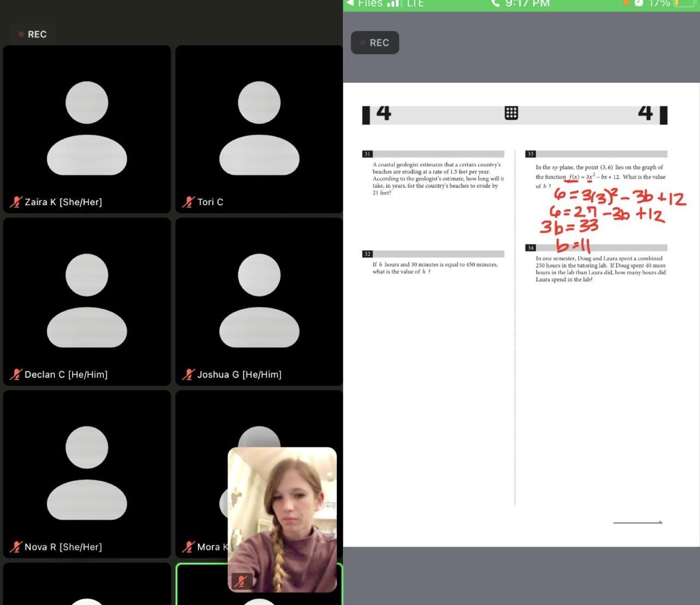This screenshot has height=605, width=700.
Task: Tap the phone call icon beside 9:17 PM
Action: tap(495, 3)
